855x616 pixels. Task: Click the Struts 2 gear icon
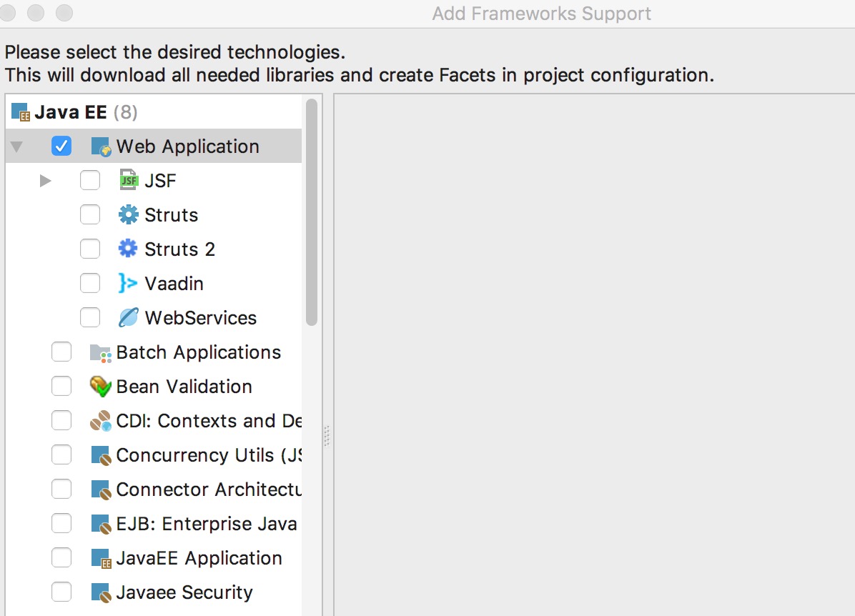tap(127, 249)
